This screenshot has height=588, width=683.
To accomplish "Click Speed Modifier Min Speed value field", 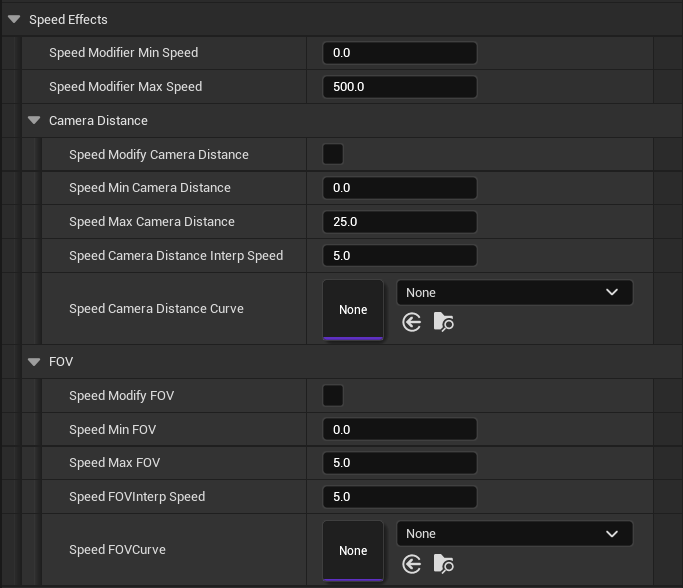I will 400,53.
